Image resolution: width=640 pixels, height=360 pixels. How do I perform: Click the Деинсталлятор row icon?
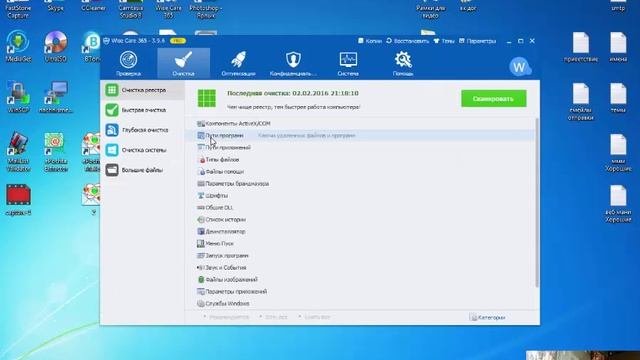click(x=201, y=231)
